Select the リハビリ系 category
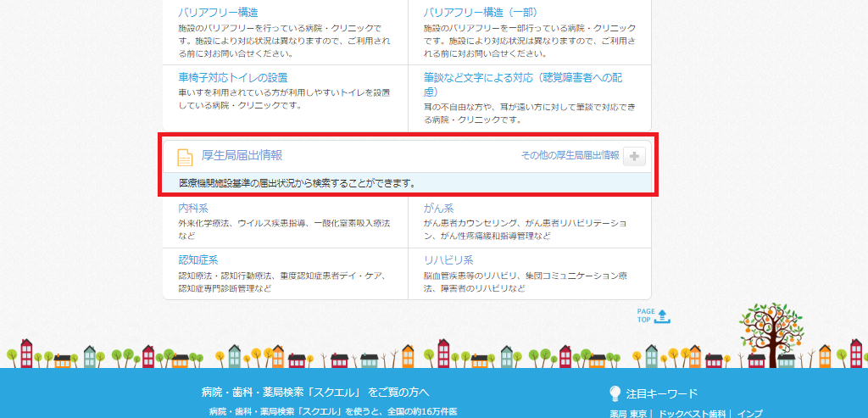 448,259
